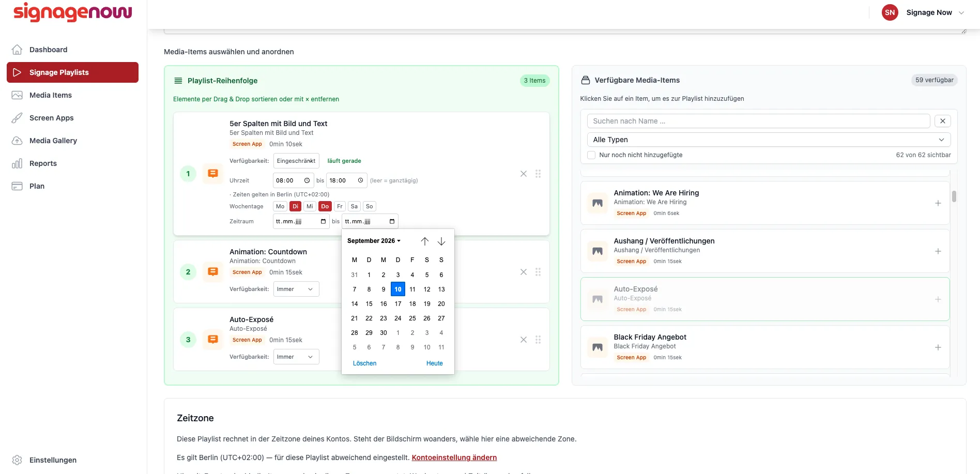Remove Auto-Exposé from the playlist order
Image resolution: width=980 pixels, height=474 pixels.
(x=524, y=340)
